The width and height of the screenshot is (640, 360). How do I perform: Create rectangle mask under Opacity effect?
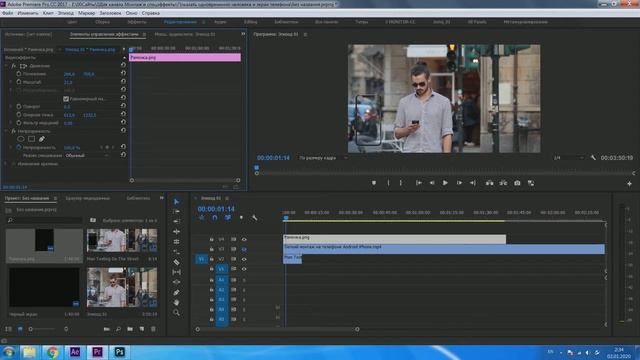coord(31,139)
